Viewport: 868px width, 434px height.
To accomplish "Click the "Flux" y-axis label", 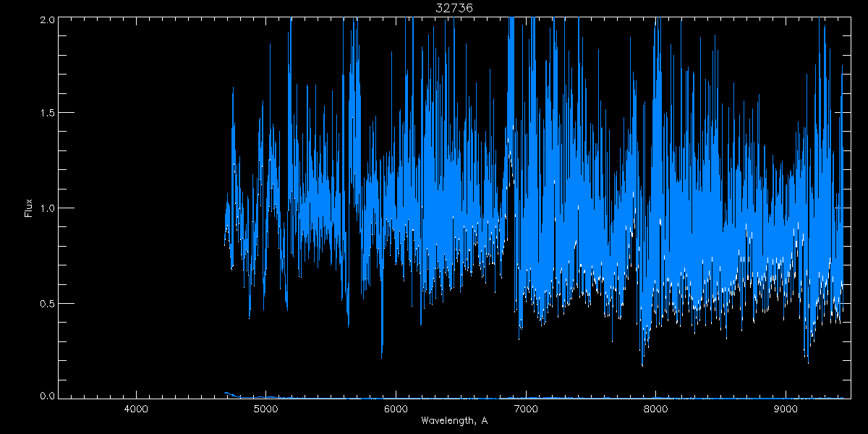I will click(29, 208).
